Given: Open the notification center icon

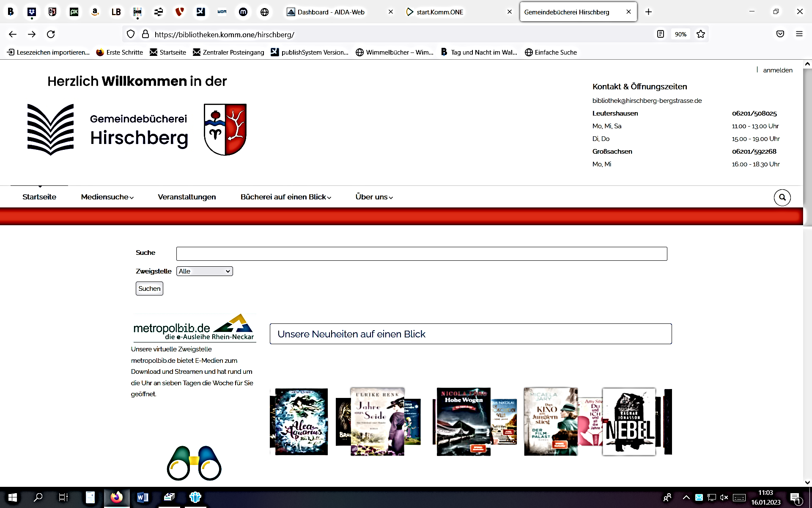Looking at the screenshot, I should (796, 497).
